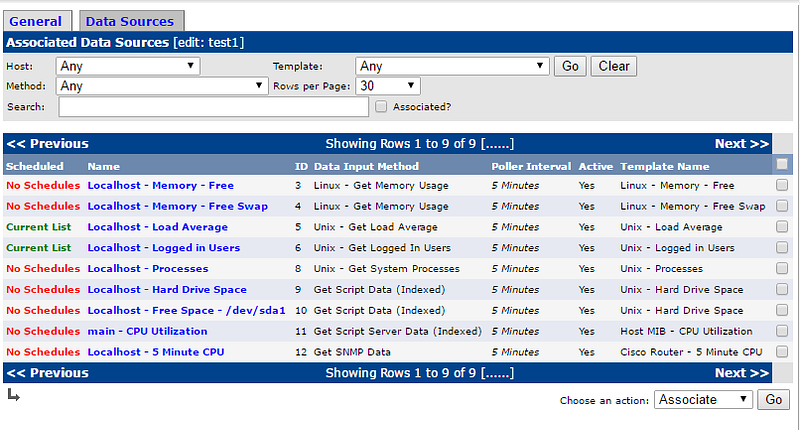Click the Clear filter button

tap(614, 66)
